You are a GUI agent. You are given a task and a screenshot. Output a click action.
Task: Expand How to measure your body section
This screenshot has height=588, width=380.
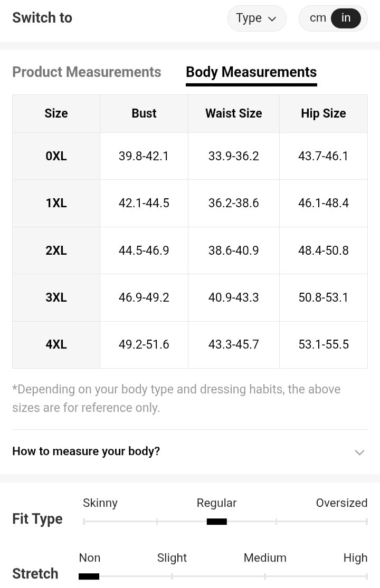click(86, 451)
